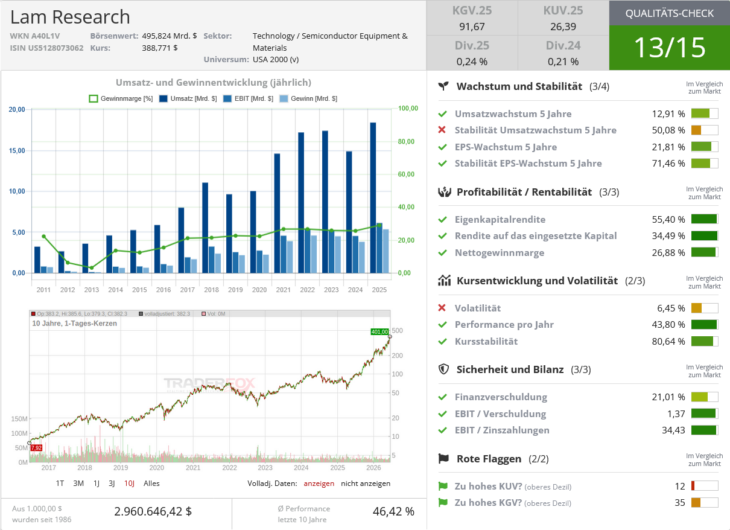Toggle the EBIT [Mrd. $] legend entry
Screen dimensions: 730x530
(248, 99)
